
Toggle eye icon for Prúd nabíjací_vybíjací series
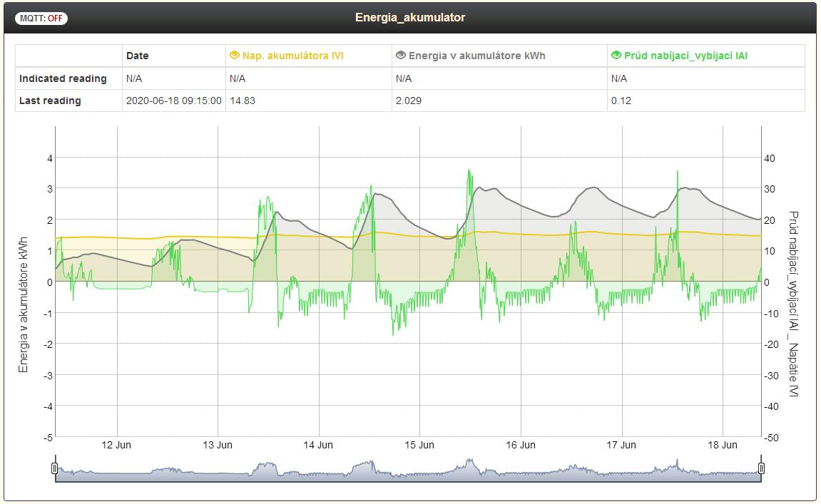pyautogui.click(x=616, y=55)
